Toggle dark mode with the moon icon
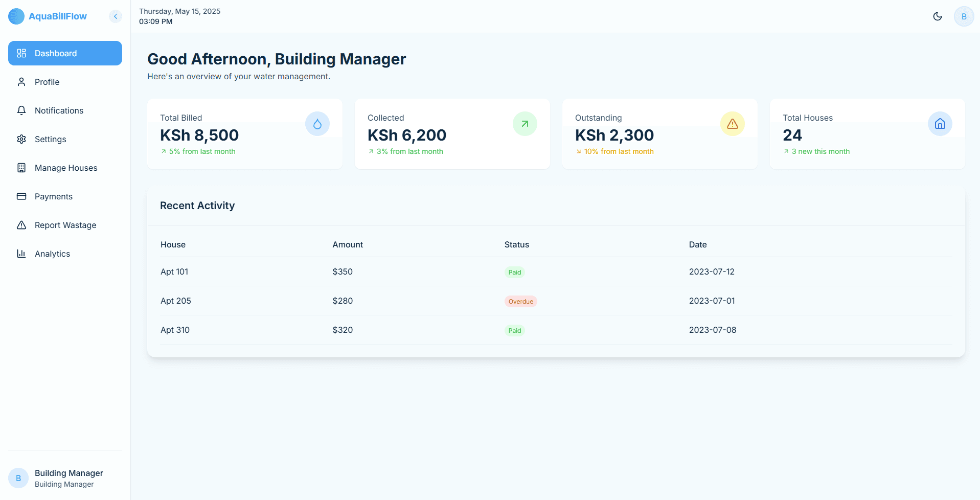Image resolution: width=980 pixels, height=500 pixels. pos(937,16)
